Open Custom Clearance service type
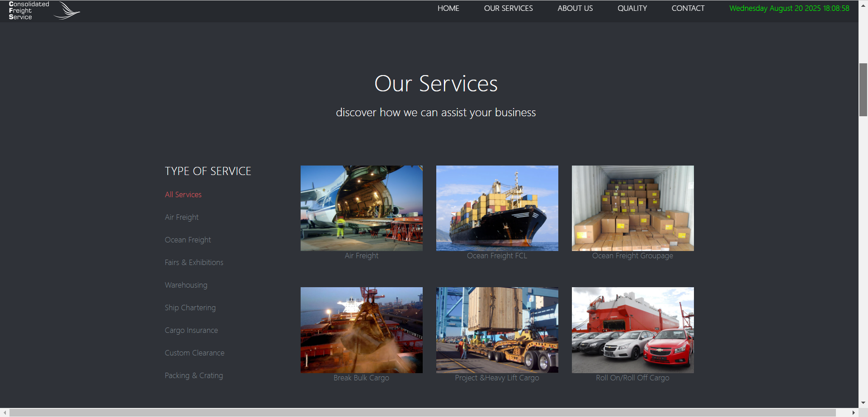 194,353
